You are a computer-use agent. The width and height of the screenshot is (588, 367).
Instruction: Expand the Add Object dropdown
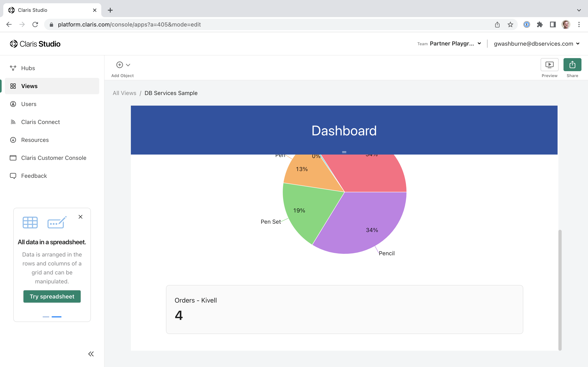click(x=128, y=64)
